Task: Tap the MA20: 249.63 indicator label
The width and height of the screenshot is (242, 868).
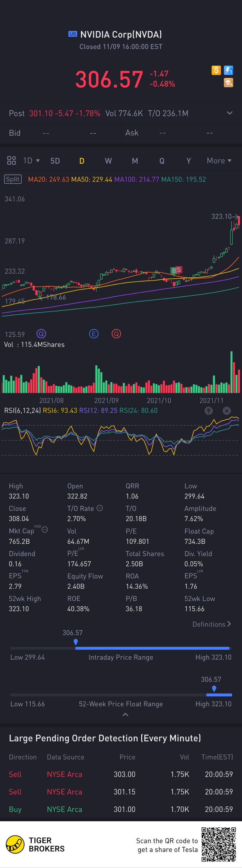Action: [49, 179]
